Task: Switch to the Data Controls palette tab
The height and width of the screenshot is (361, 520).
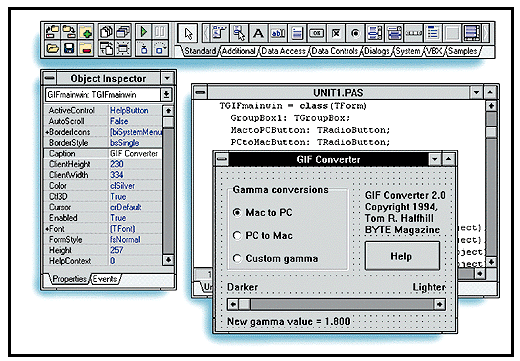Action: coord(335,51)
